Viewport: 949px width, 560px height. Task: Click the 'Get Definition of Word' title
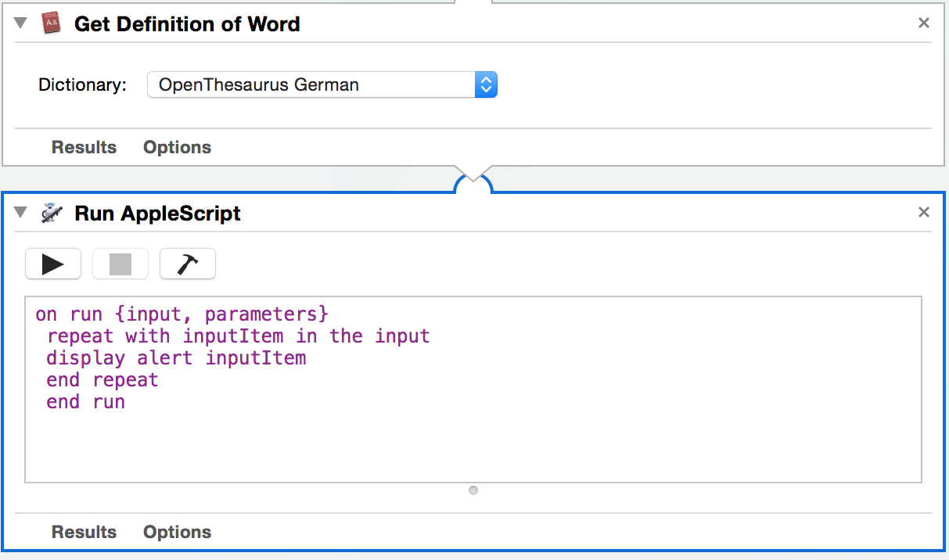pyautogui.click(x=187, y=24)
